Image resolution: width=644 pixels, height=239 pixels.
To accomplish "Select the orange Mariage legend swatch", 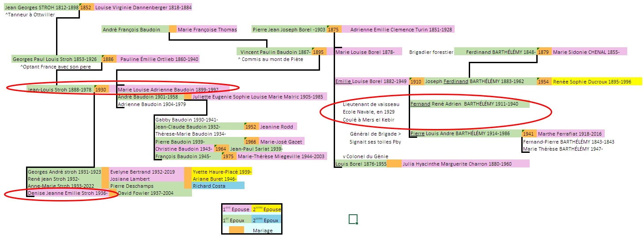I will coord(237,230).
